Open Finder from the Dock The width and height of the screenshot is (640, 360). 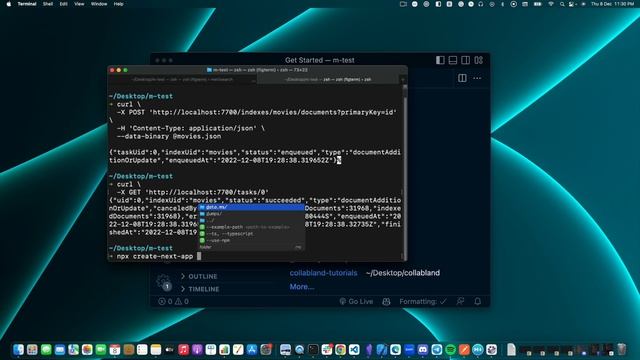[x=18, y=349]
